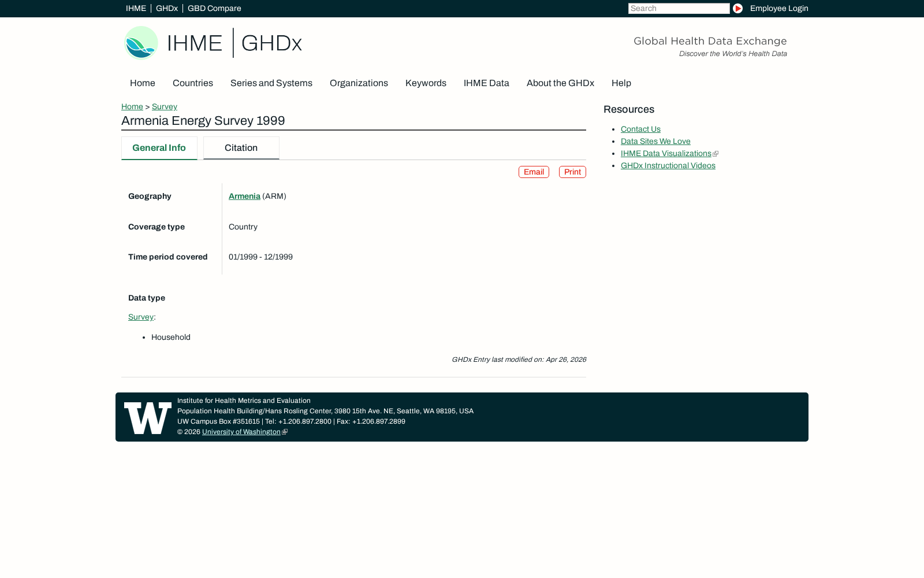The height and width of the screenshot is (578, 924).
Task: Open the Survey data type link
Action: click(141, 317)
